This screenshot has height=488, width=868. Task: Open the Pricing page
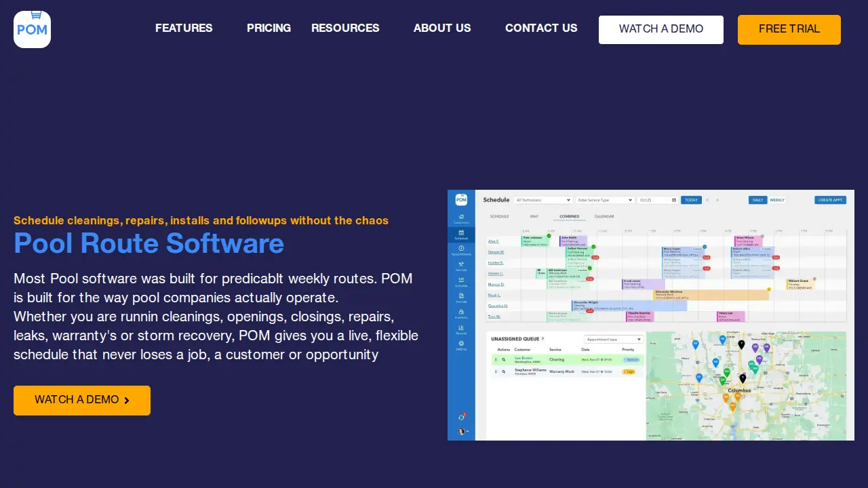(x=269, y=28)
